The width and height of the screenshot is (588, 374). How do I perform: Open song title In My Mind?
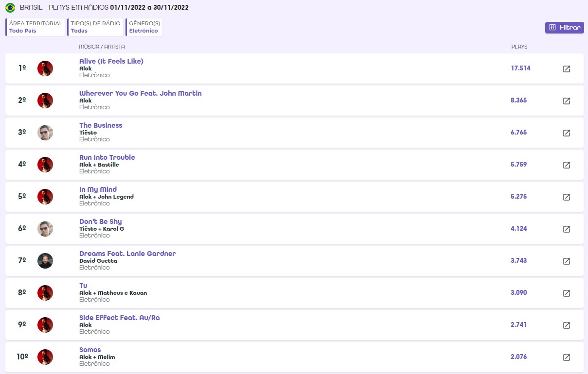click(x=98, y=189)
